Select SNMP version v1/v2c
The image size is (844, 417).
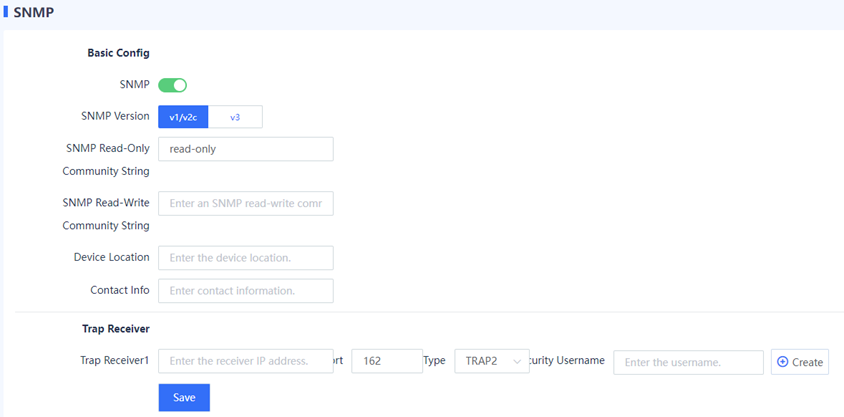point(183,117)
